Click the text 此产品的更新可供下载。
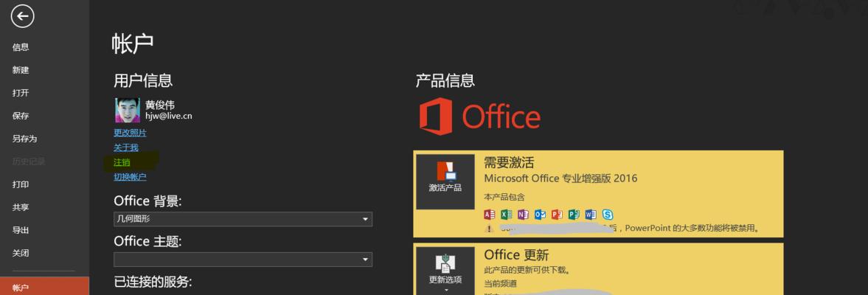 pyautogui.click(x=527, y=271)
